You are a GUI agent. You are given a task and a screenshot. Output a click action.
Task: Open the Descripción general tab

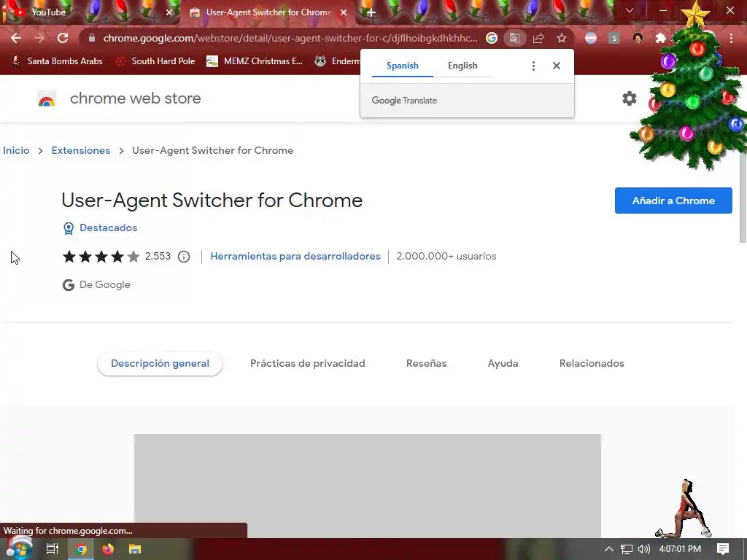click(160, 363)
